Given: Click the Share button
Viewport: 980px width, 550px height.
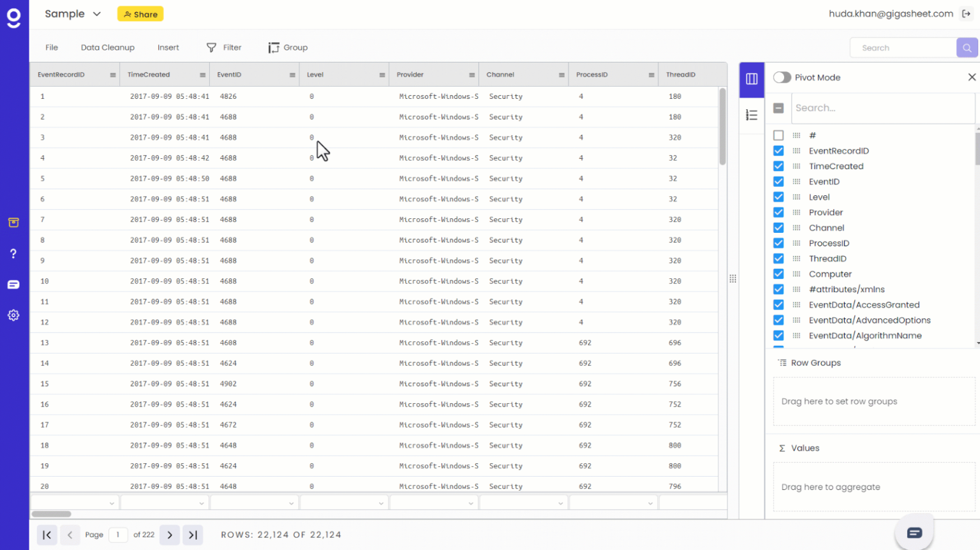Looking at the screenshot, I should [x=140, y=13].
